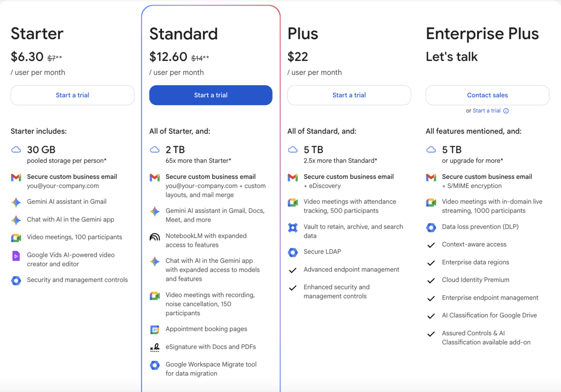Screen dimensions: 561x392
Task: Click the Data loss prevention shield icon
Action: pos(431,227)
